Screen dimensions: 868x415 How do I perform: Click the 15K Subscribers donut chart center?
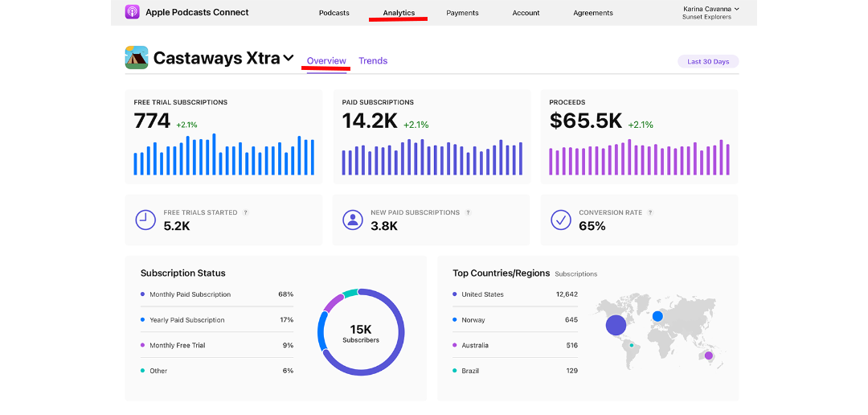point(361,332)
